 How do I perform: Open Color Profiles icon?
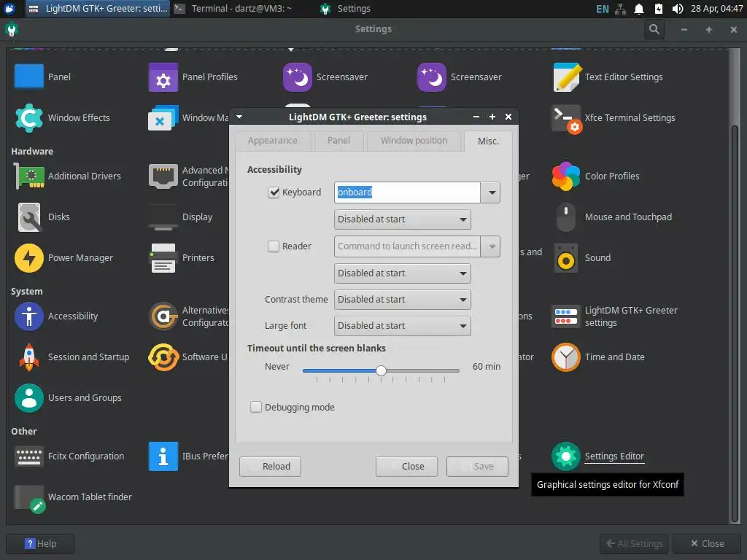565,176
